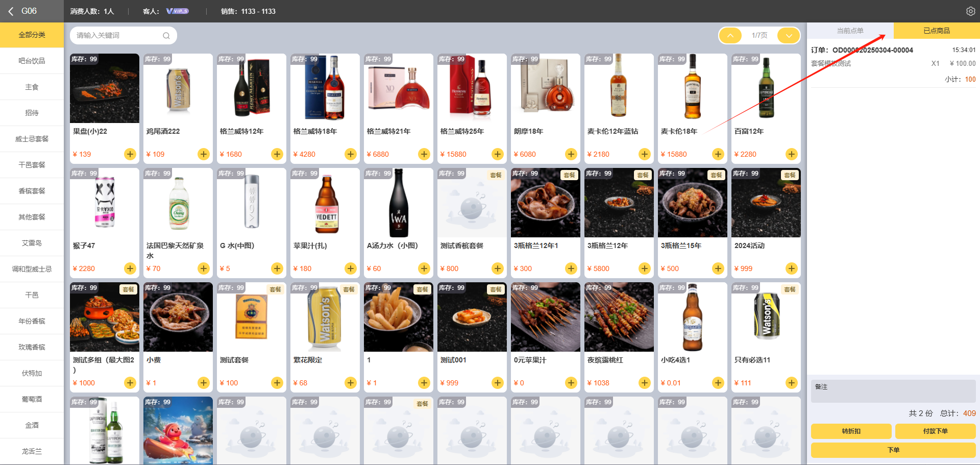
Task: Select the 葡萄酒 category
Action: (32, 400)
